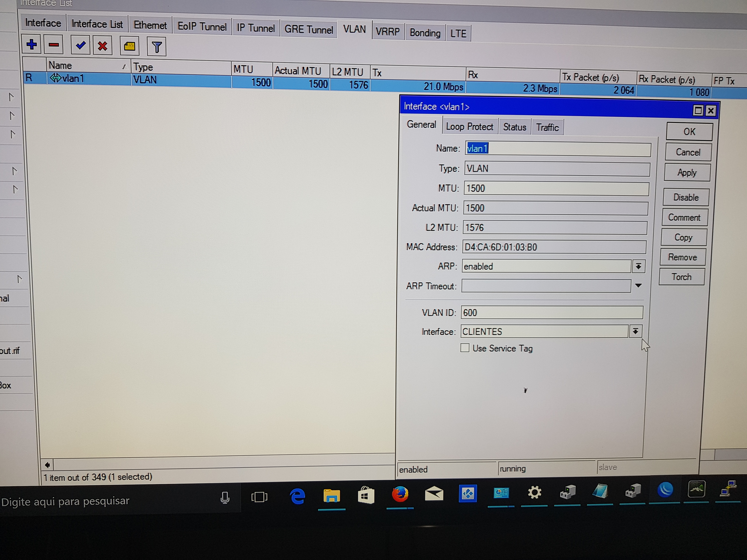This screenshot has width=747, height=560.
Task: Switch to the Traffic tab
Action: pyautogui.click(x=547, y=128)
